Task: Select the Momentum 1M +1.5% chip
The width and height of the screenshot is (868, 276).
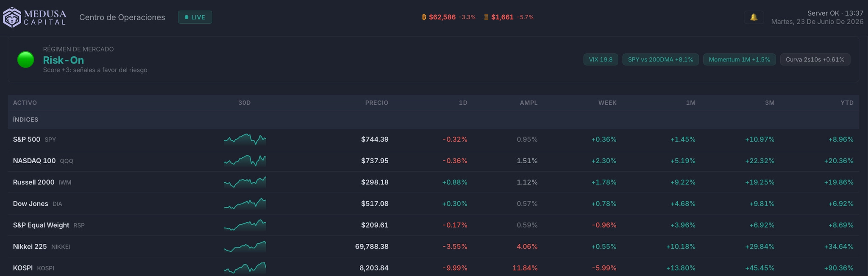Action: (739, 59)
